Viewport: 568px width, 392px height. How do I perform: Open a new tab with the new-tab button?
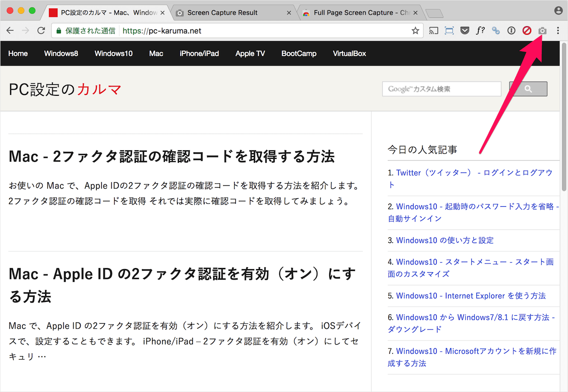pyautogui.click(x=434, y=13)
